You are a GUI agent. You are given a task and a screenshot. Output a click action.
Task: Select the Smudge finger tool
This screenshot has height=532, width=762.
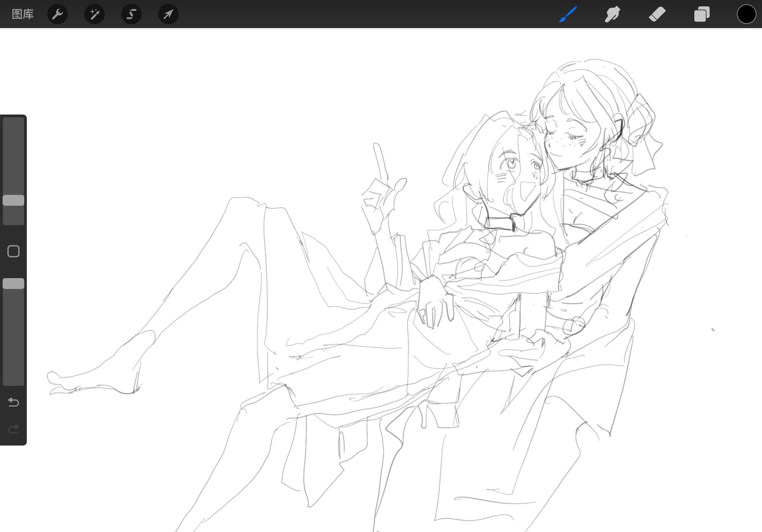[612, 14]
